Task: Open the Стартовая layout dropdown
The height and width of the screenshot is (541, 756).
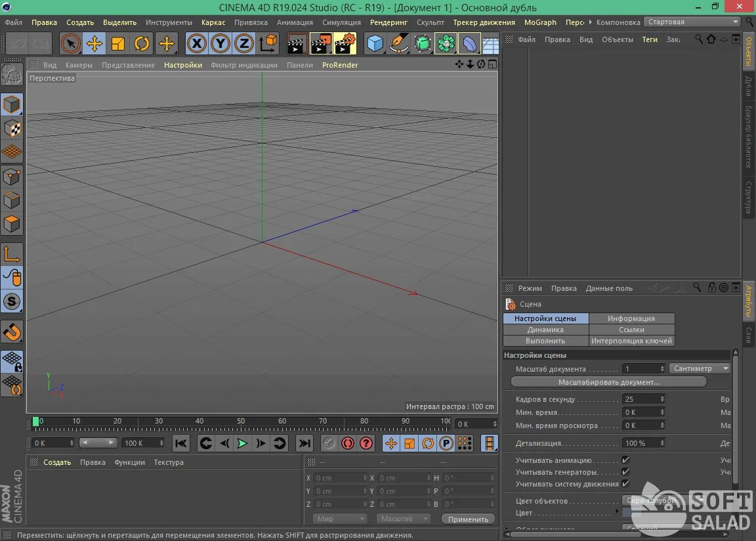Action: pos(692,22)
